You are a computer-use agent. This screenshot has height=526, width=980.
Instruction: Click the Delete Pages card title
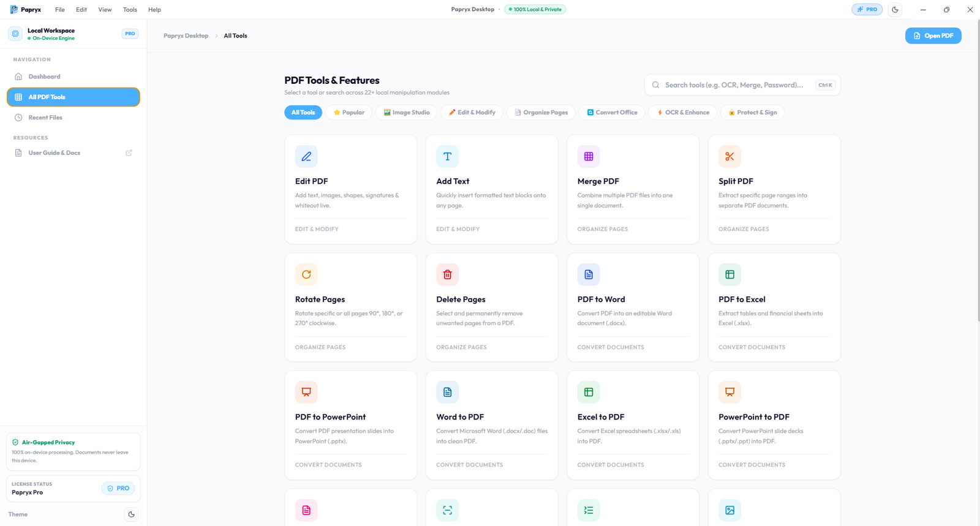tap(461, 299)
